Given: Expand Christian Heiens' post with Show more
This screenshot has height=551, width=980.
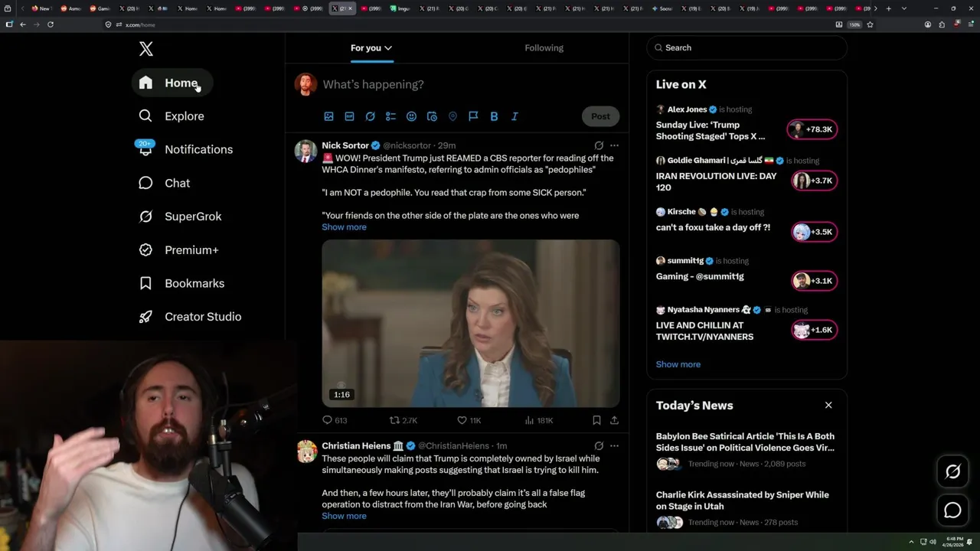Looking at the screenshot, I should (x=344, y=516).
